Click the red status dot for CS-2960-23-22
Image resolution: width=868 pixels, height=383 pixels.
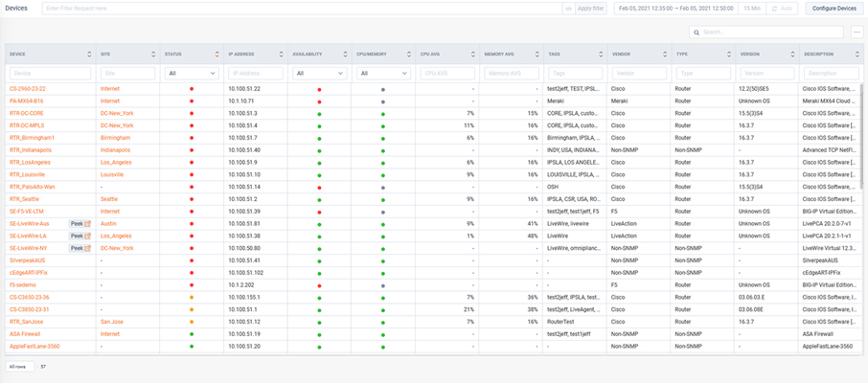192,88
